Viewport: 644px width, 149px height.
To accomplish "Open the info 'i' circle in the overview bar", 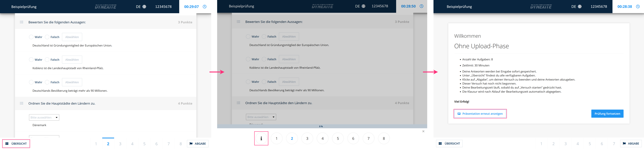I will 261,138.
